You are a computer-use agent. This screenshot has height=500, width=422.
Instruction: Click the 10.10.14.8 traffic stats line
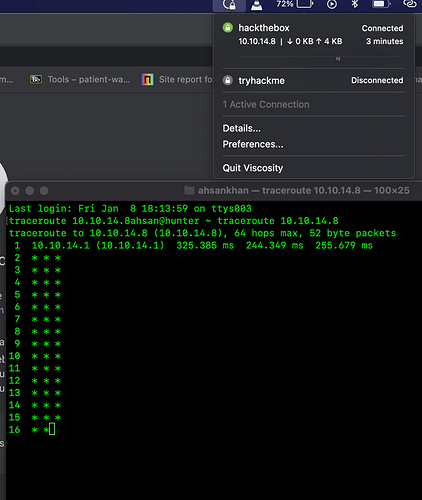coord(290,41)
